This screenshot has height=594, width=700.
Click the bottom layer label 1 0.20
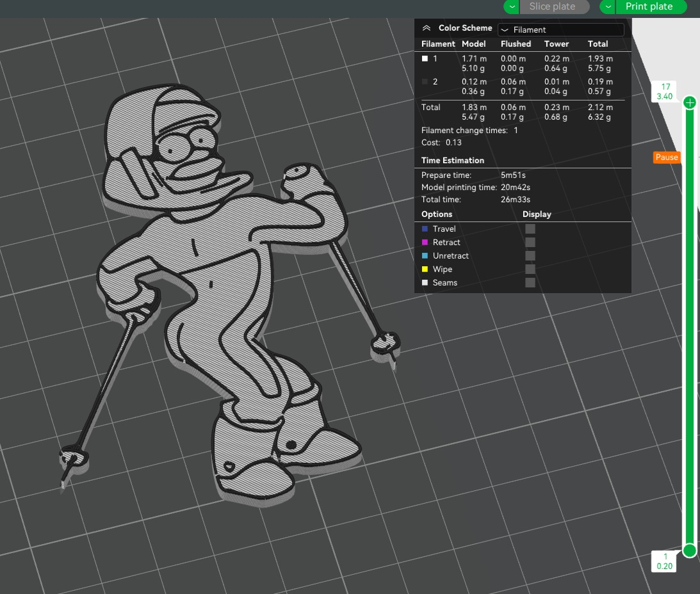click(665, 561)
